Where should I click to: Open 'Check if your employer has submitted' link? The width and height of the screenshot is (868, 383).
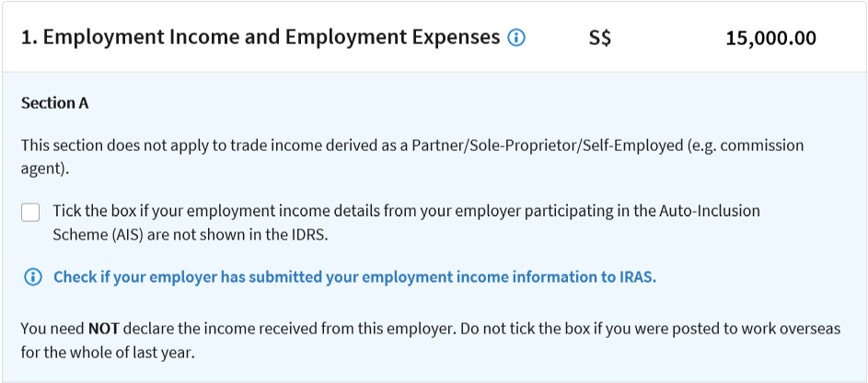point(354,277)
